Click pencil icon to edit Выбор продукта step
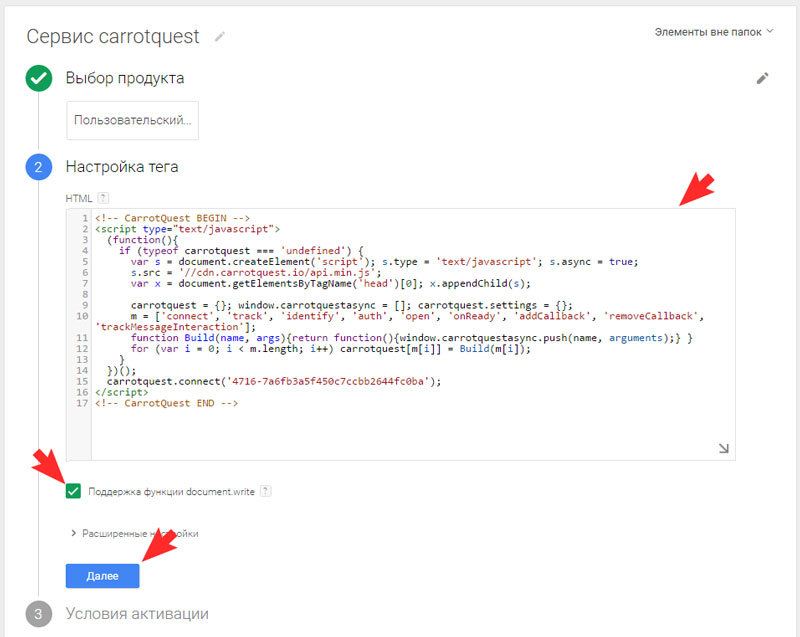 (x=762, y=79)
